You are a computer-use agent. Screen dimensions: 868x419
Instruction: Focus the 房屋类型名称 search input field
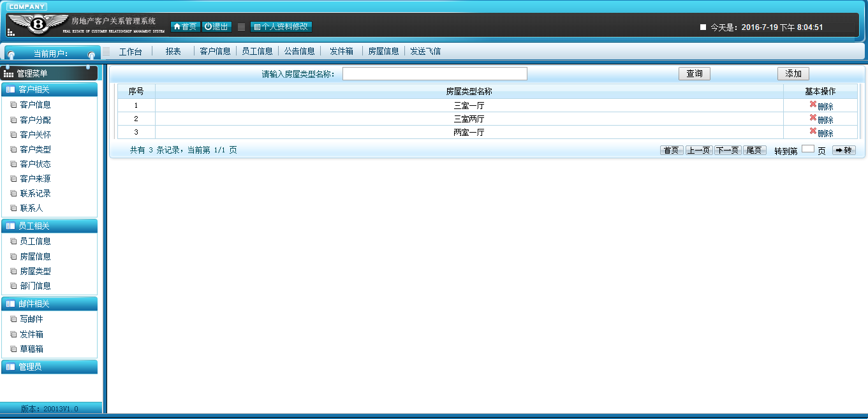point(435,74)
